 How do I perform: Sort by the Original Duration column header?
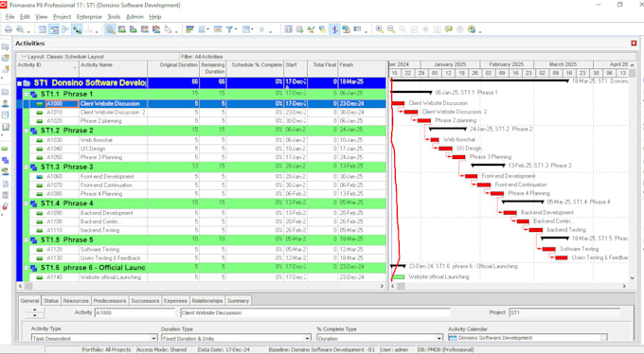click(x=173, y=68)
